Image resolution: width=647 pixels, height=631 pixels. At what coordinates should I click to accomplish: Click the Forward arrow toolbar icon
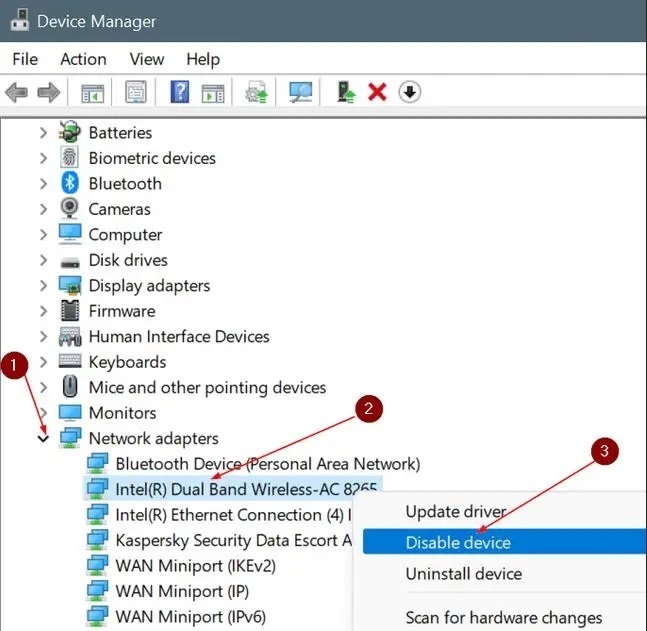point(49,92)
